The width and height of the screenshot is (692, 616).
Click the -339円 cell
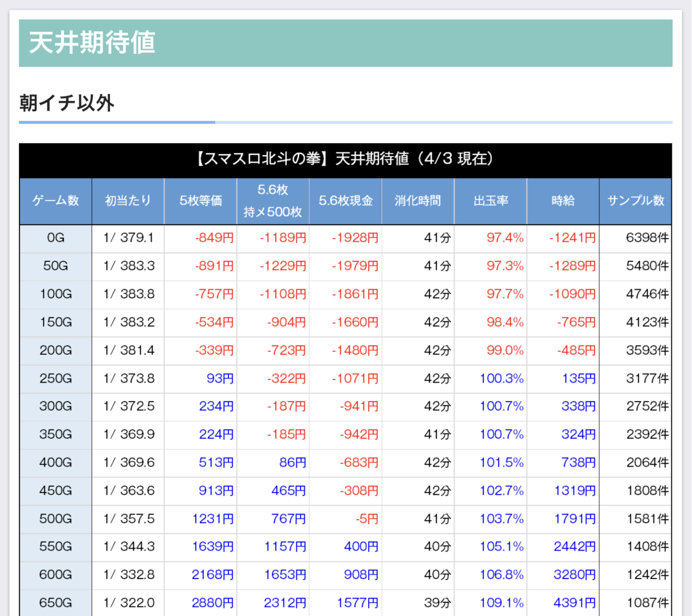pos(201,351)
